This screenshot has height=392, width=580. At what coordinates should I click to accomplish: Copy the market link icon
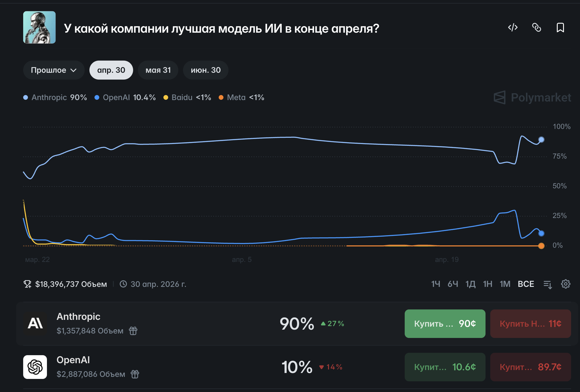(x=537, y=27)
